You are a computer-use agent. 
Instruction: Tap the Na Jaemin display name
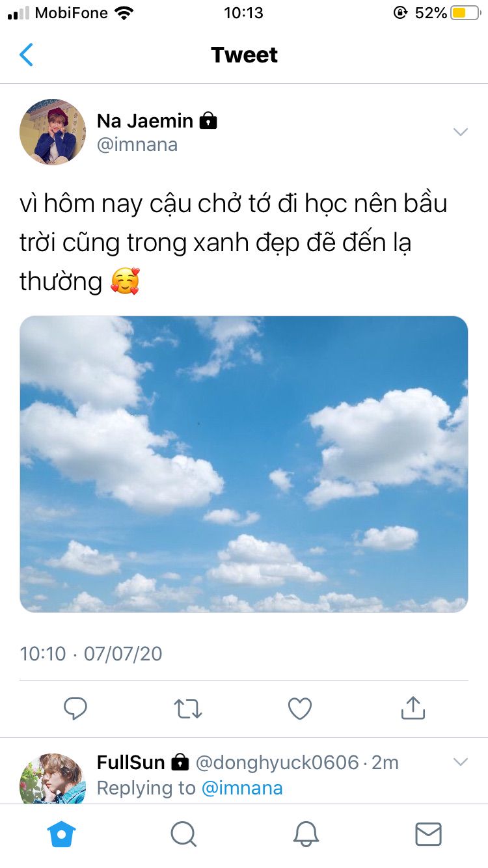point(145,120)
